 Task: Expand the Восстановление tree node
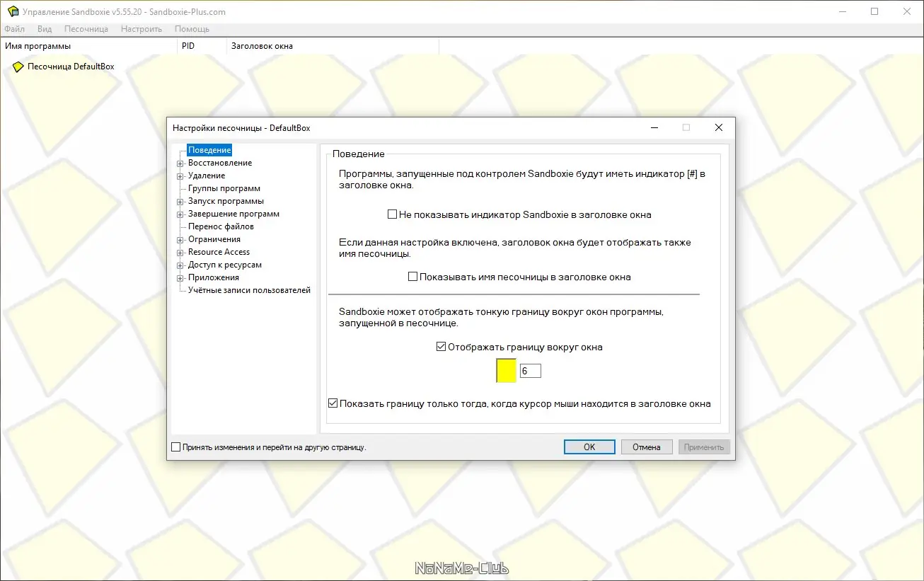pyautogui.click(x=181, y=163)
